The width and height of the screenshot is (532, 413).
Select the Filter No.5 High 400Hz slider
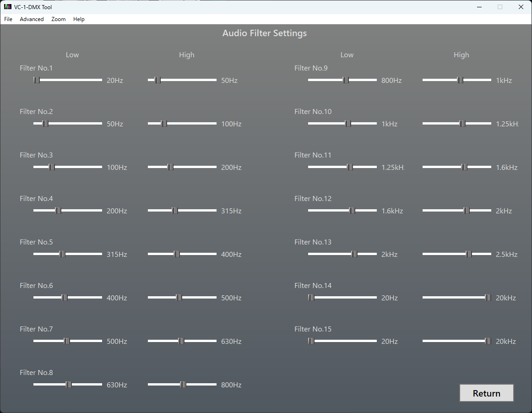(x=176, y=254)
